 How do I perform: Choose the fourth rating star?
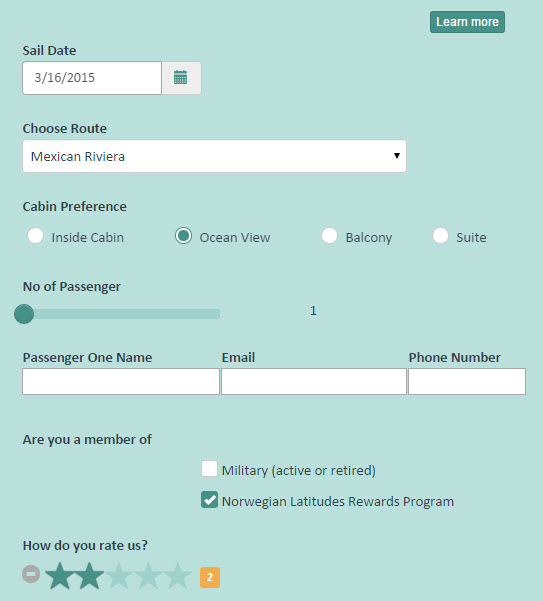click(148, 576)
